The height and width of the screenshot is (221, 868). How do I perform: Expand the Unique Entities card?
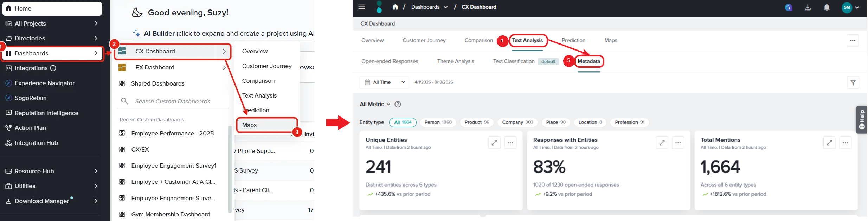(494, 143)
